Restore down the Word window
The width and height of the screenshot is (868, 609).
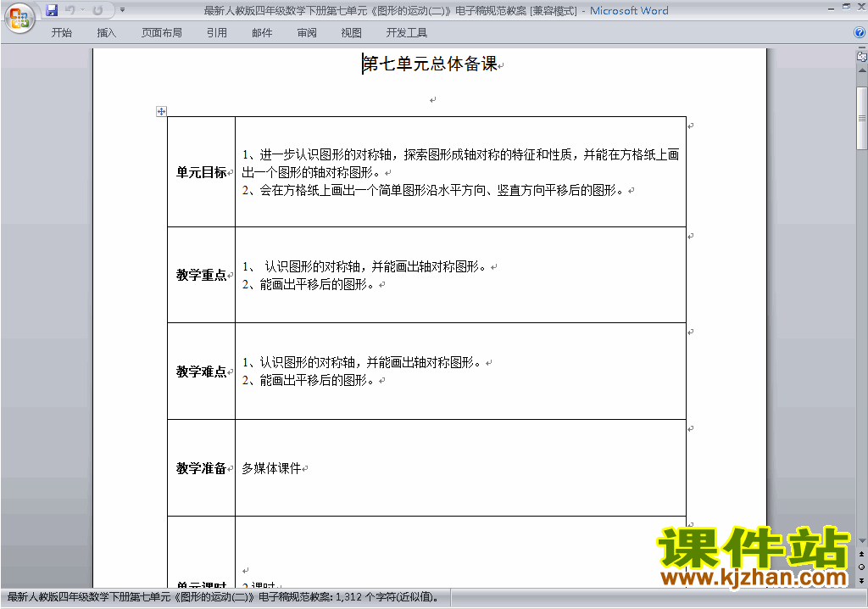click(x=846, y=7)
